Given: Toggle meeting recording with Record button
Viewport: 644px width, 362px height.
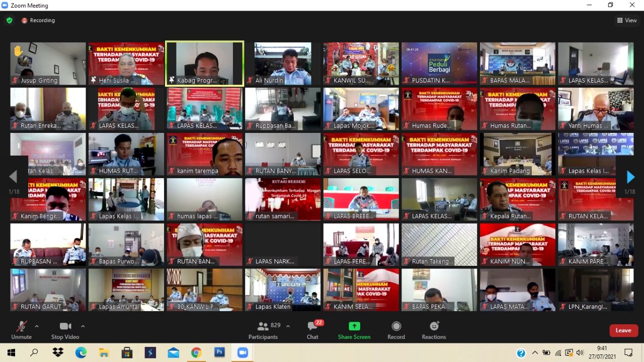Looking at the screenshot, I should click(x=396, y=330).
